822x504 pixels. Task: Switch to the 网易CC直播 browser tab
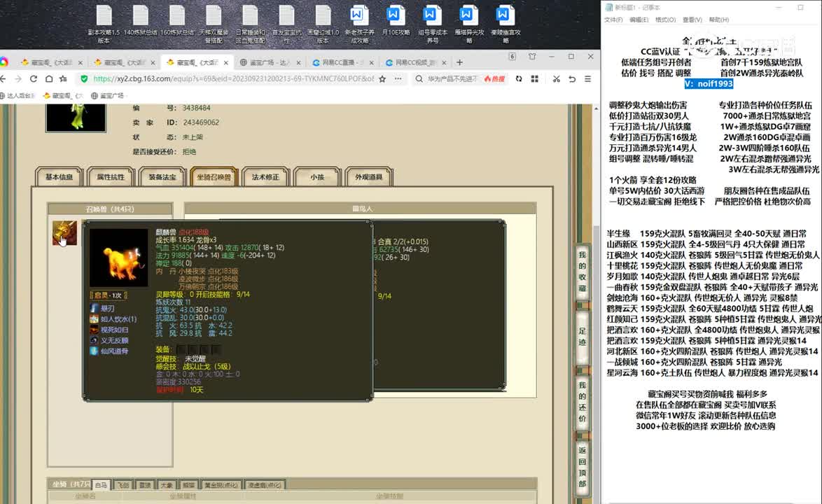pyautogui.click(x=343, y=62)
